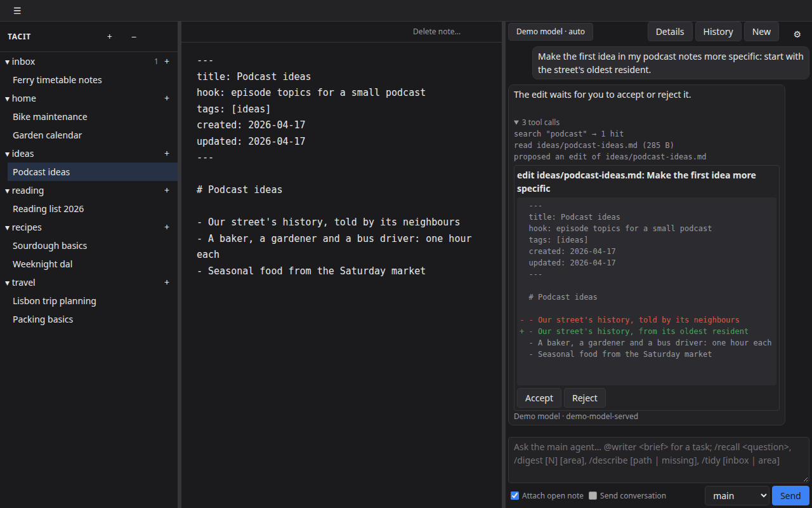Open the Packing basics note
The image size is (812, 508).
pyautogui.click(x=93, y=319)
